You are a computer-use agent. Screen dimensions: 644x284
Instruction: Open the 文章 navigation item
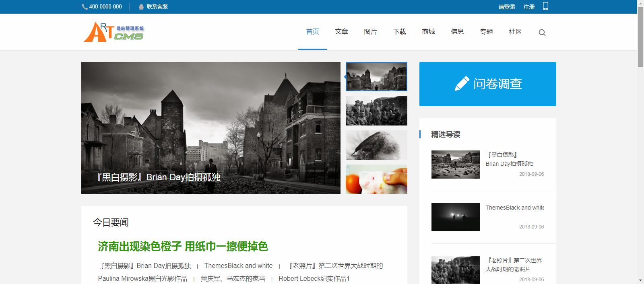pyautogui.click(x=342, y=31)
